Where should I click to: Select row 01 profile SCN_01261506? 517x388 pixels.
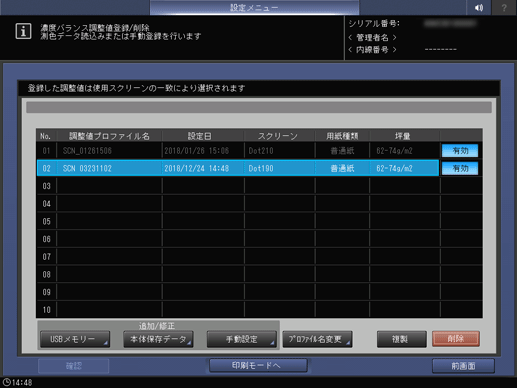[237, 151]
